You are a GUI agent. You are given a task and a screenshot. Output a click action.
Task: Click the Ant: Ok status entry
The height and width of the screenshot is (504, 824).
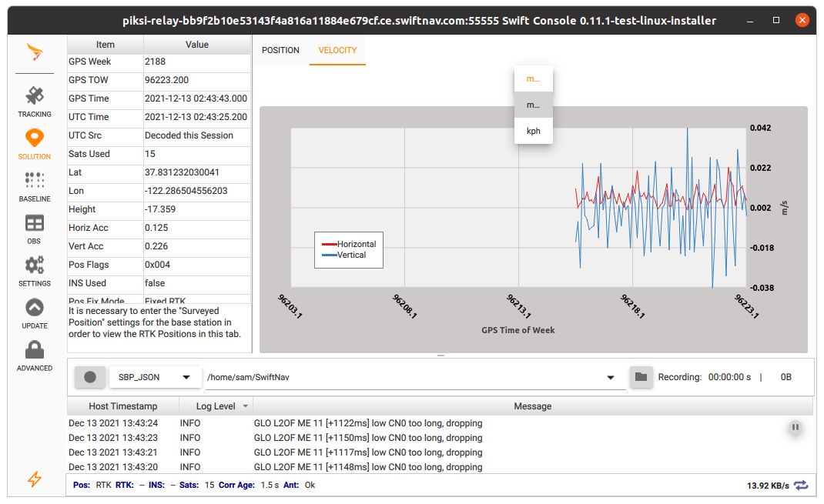[300, 485]
